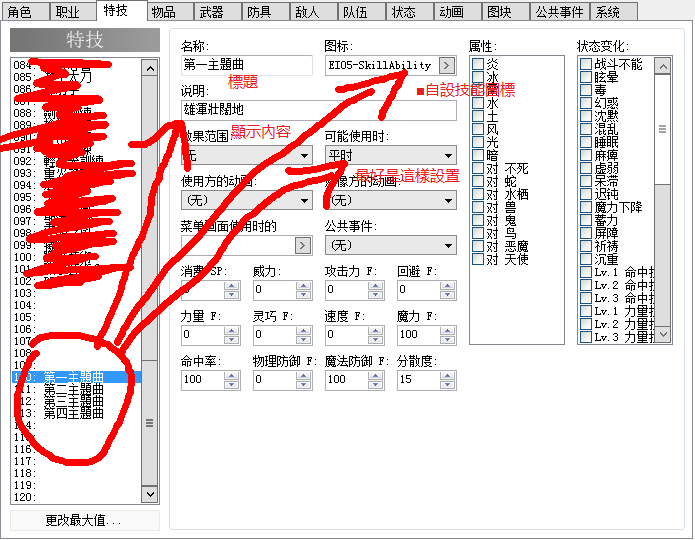695x540 pixels.
Task: Switch to the 敌人 tab
Action: click(313, 12)
